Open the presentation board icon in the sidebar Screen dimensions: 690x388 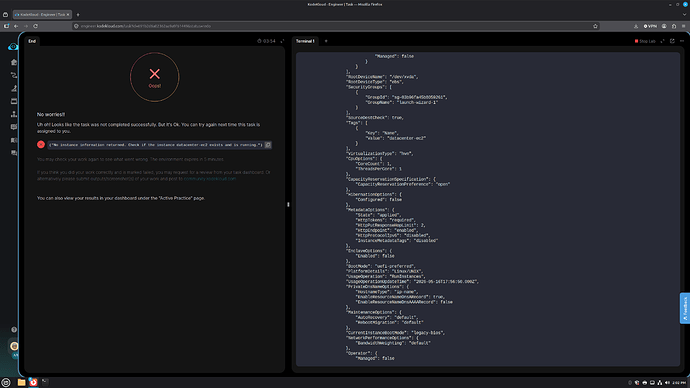point(14,127)
